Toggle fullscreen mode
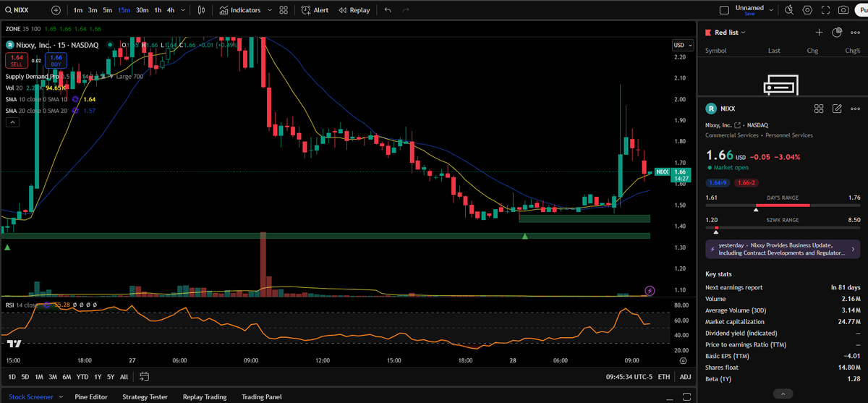The height and width of the screenshot is (403, 868). (x=825, y=10)
